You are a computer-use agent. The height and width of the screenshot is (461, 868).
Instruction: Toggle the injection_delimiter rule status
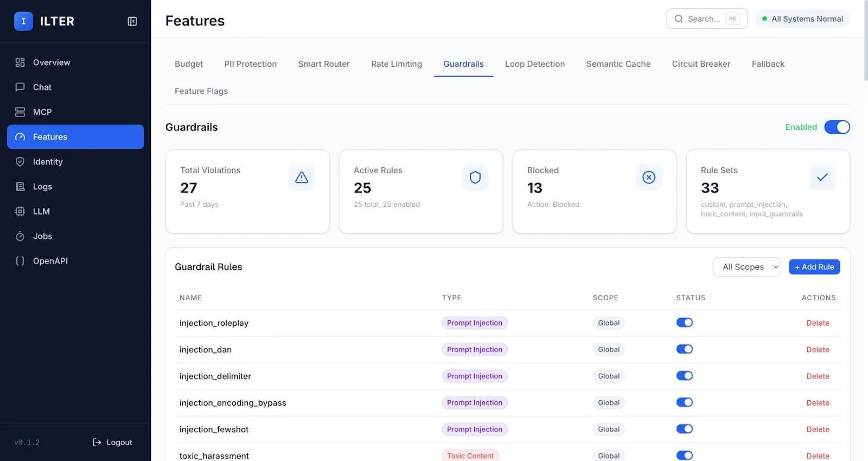click(685, 376)
